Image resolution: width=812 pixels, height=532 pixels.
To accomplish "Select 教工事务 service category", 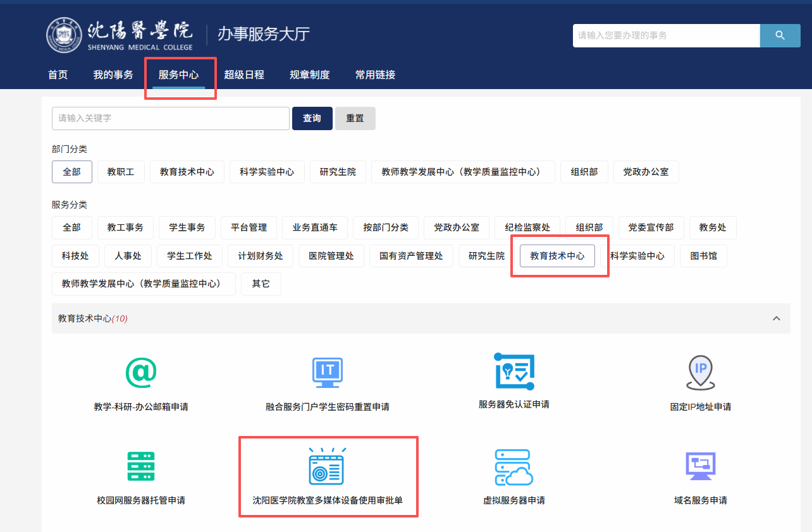I will [x=125, y=227].
